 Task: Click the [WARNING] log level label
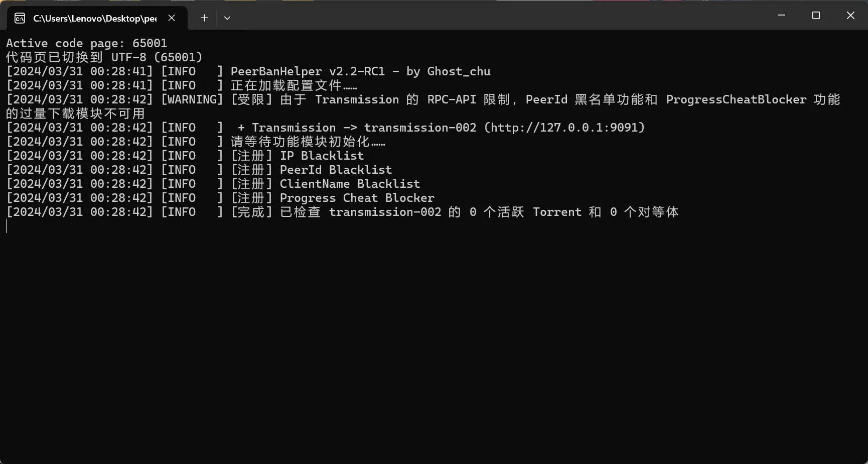(x=192, y=99)
